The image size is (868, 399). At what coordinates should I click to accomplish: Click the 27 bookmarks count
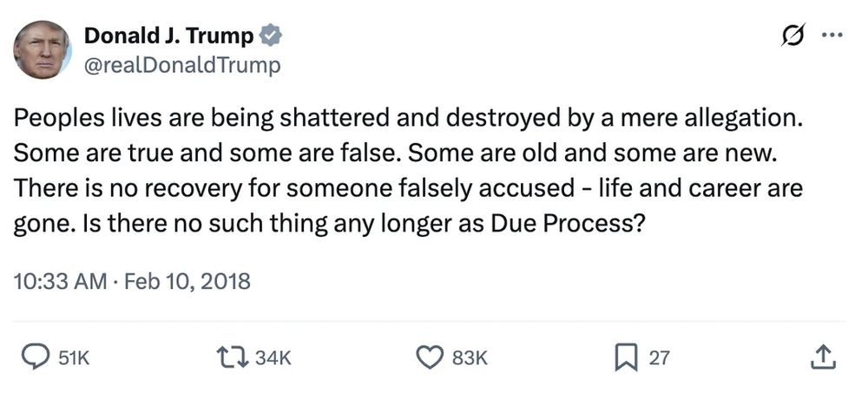[659, 358]
